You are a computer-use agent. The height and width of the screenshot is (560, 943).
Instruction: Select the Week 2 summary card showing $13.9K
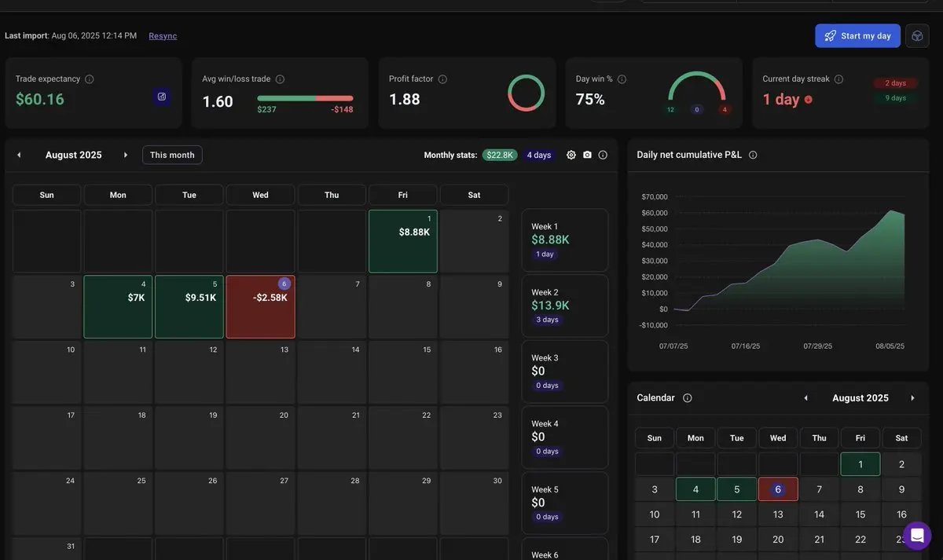(565, 306)
